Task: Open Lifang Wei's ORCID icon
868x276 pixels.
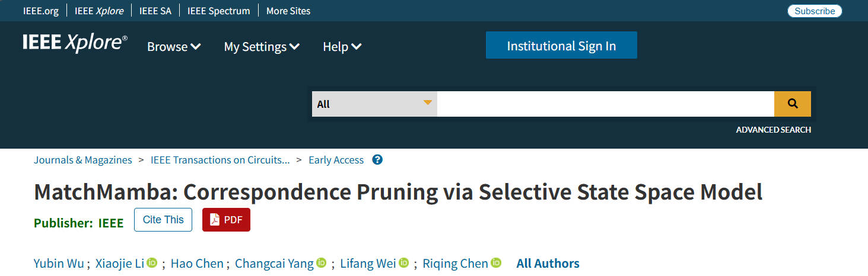Action: click(x=404, y=263)
